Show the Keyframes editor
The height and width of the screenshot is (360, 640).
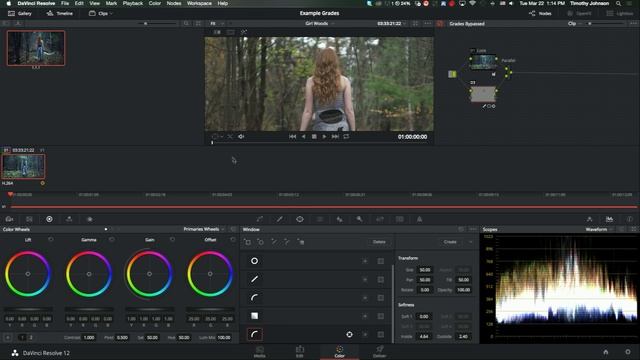coord(589,220)
